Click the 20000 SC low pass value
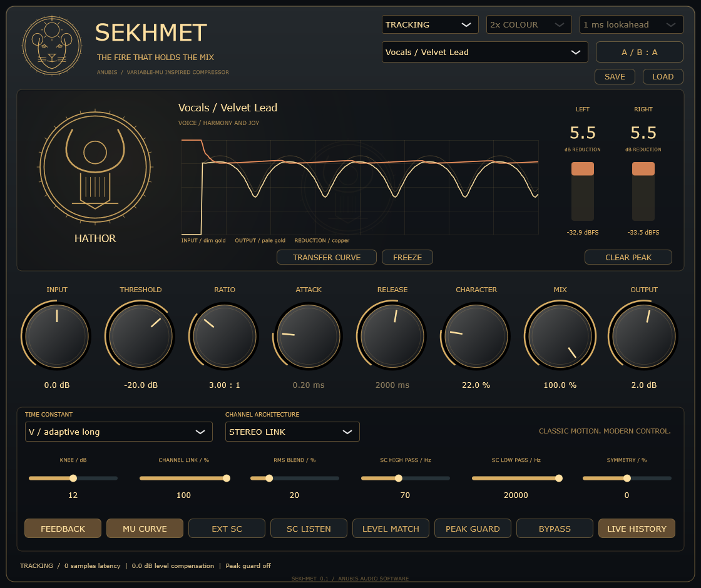This screenshot has width=701, height=588. click(516, 495)
